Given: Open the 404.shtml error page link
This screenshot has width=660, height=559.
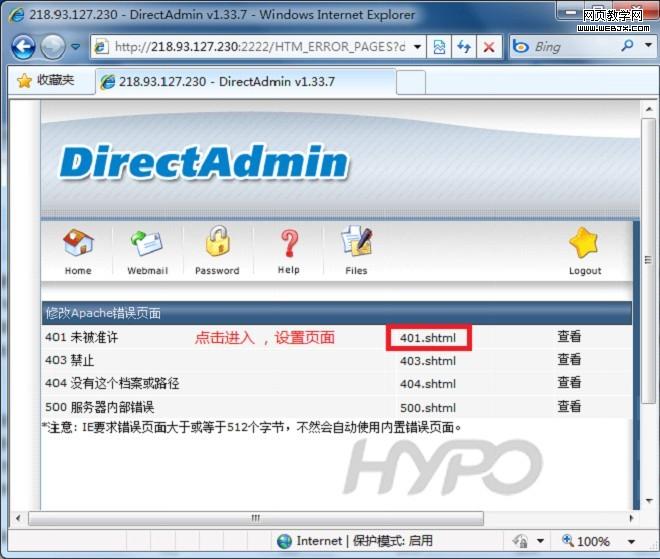Looking at the screenshot, I should tap(427, 384).
